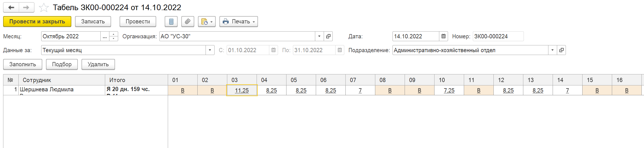Open the selected Организация card icon
The image size is (644, 148).
click(328, 36)
